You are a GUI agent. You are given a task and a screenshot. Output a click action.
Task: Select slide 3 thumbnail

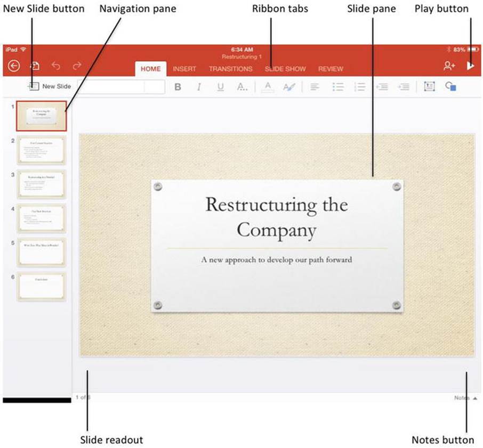coord(41,184)
